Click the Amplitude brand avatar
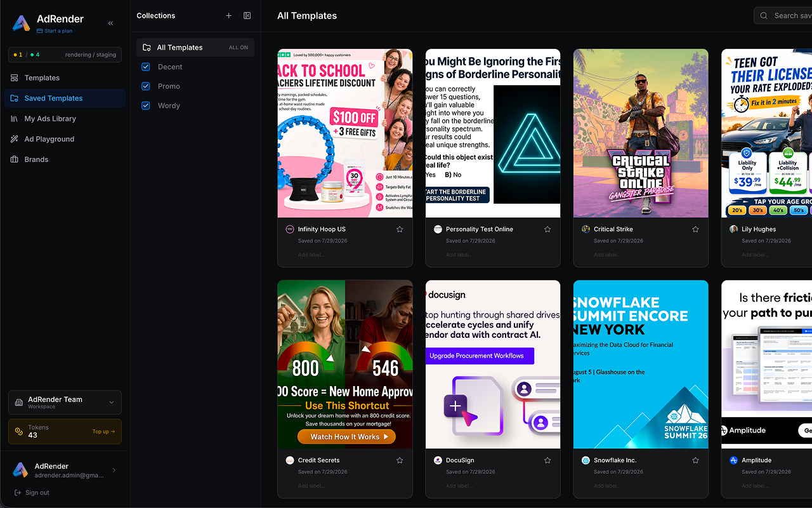812x508 pixels. [733, 460]
